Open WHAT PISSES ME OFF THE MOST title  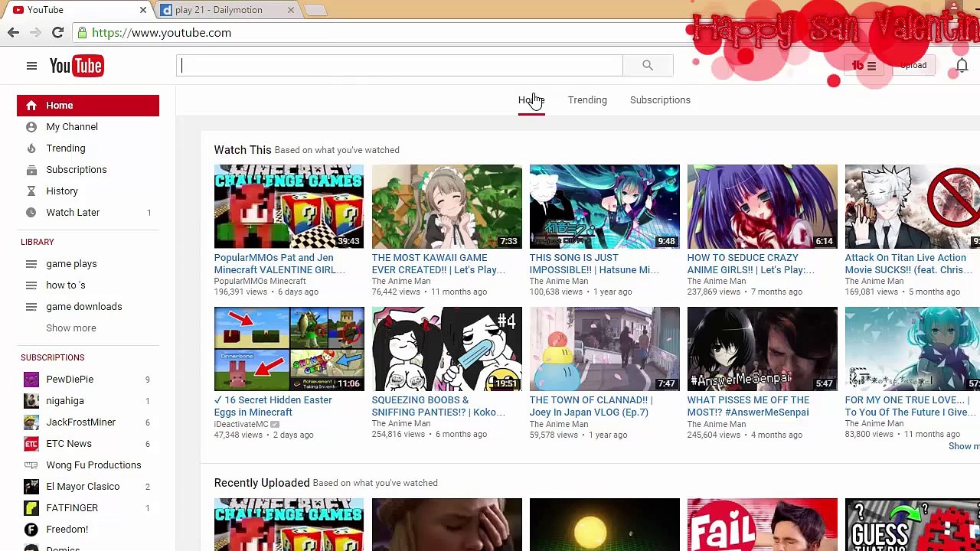click(x=748, y=406)
